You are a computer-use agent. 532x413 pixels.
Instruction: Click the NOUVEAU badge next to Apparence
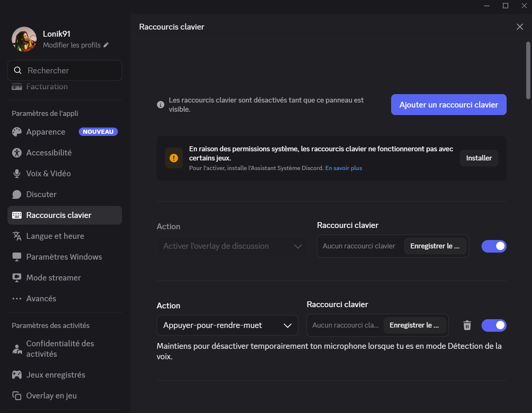point(98,132)
